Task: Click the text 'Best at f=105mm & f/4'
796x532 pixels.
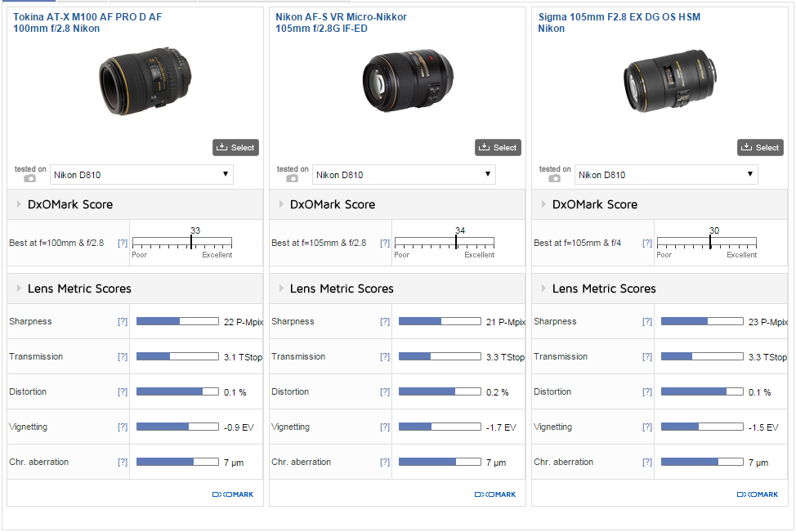Action: coord(577,244)
